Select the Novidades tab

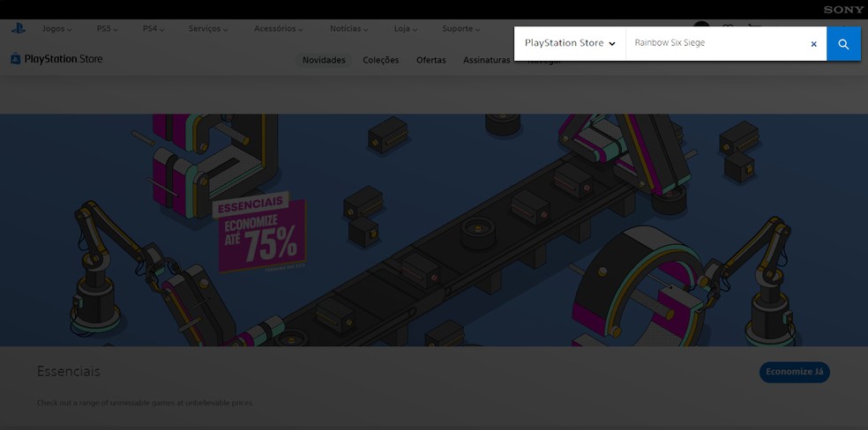click(x=324, y=60)
